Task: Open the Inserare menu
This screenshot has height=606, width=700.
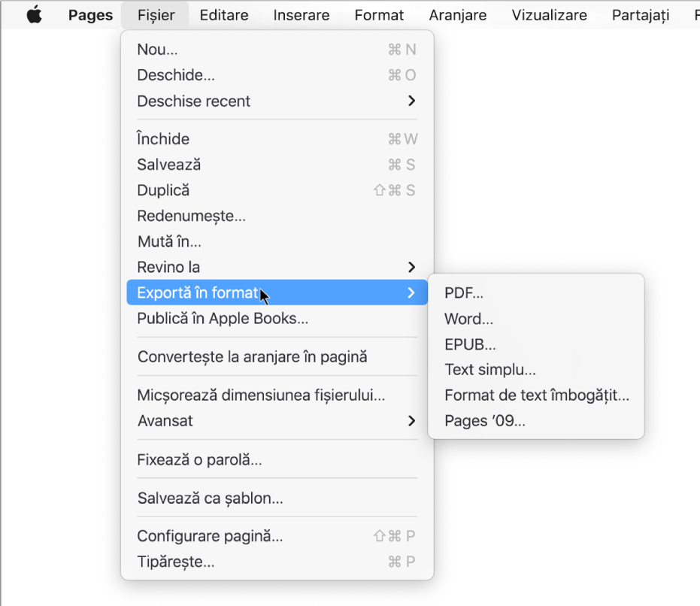Action: [301, 14]
